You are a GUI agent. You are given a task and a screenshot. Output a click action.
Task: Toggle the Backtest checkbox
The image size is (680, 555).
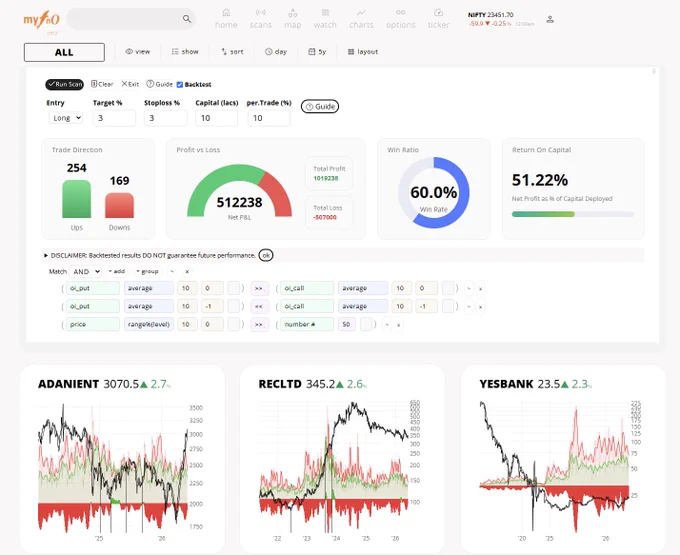click(x=180, y=85)
